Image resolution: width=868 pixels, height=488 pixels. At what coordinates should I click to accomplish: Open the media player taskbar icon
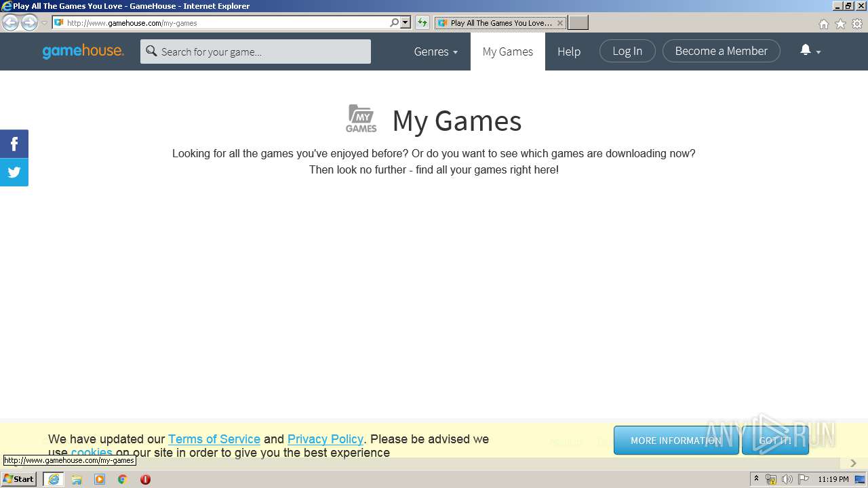coord(100,479)
